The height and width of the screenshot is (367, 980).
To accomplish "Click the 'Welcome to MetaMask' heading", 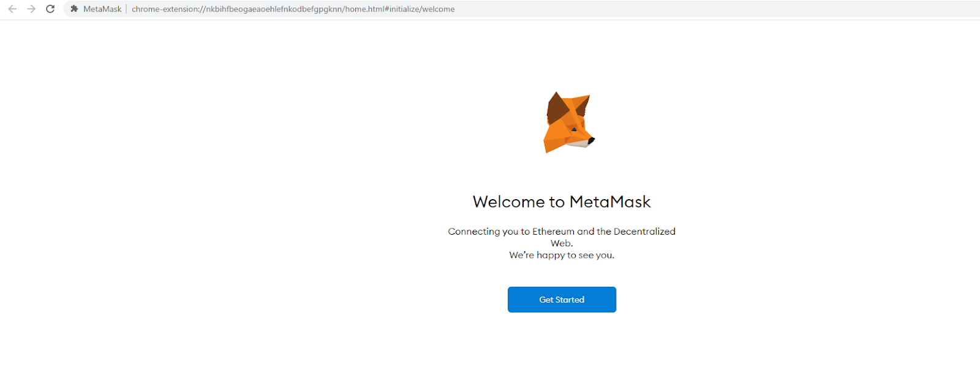I will tap(562, 202).
